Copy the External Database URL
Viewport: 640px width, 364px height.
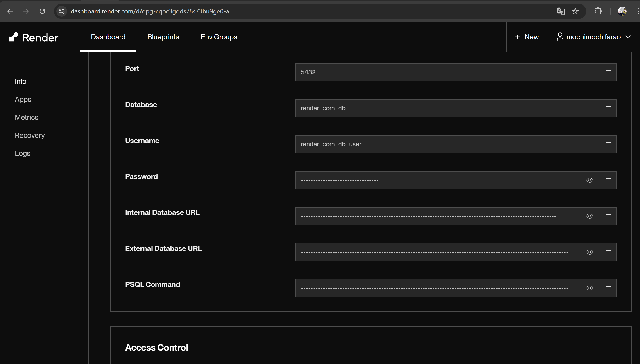click(x=608, y=252)
